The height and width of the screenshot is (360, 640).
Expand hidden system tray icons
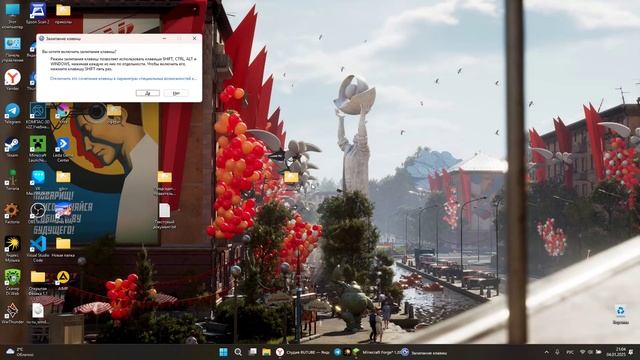click(x=547, y=352)
